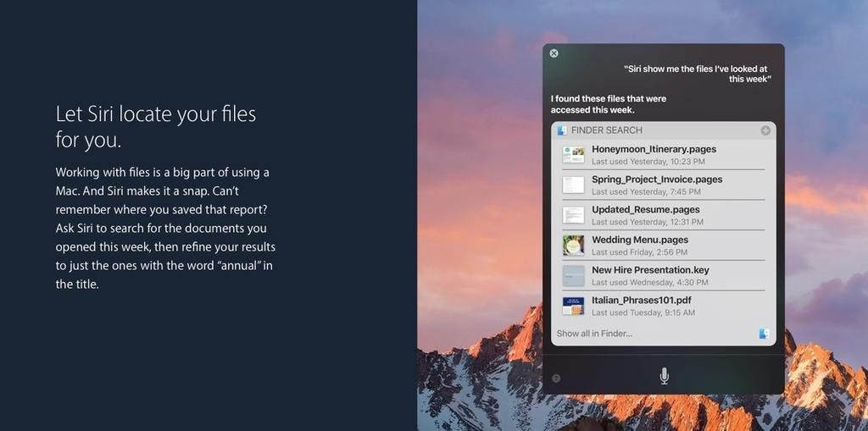Close the Siri window
This screenshot has height=431, width=868.
554,53
